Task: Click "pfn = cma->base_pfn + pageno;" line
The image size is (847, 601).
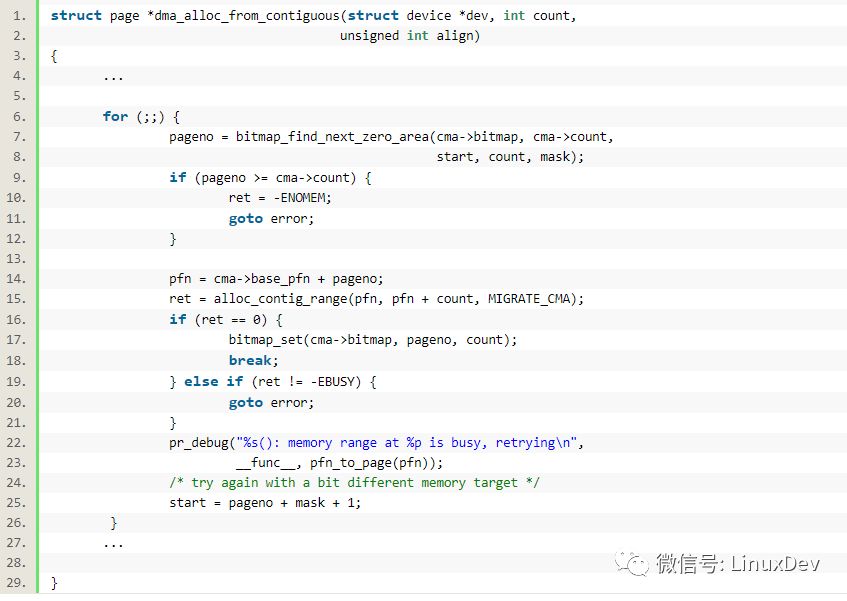Action: (276, 279)
